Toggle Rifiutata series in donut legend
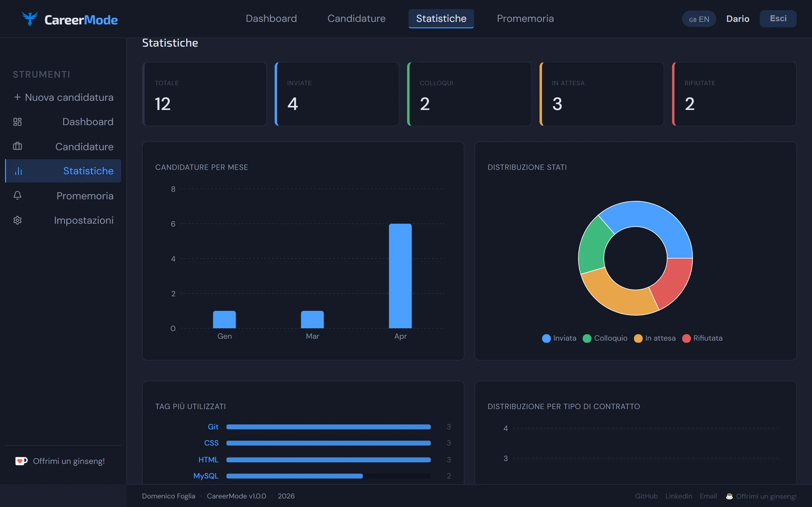Screen dimensions: 812x507 pyautogui.click(x=686, y=338)
